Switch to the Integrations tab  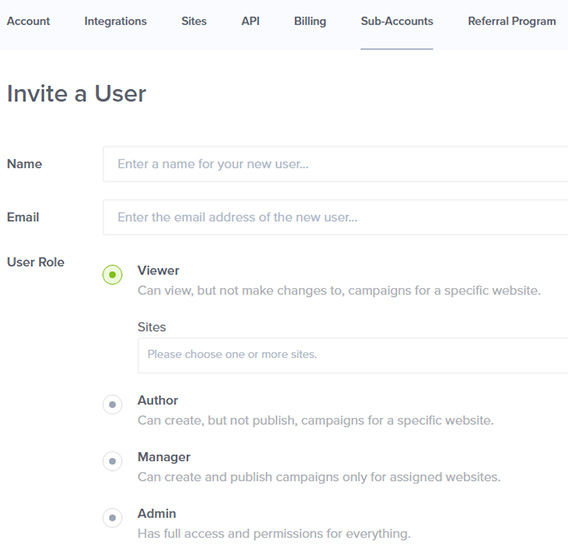pos(116,21)
